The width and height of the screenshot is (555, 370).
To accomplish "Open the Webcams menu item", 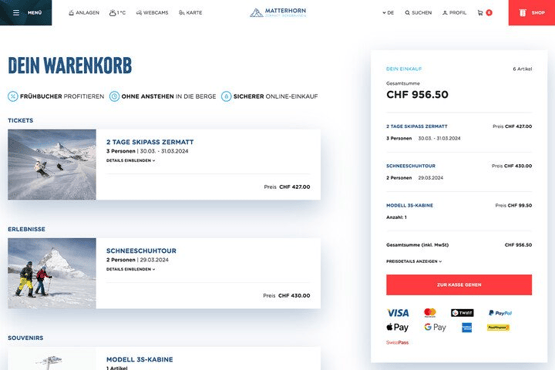I will 152,13.
